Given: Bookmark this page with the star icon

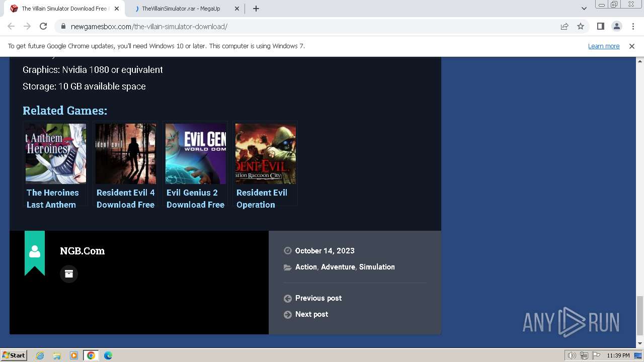Looking at the screenshot, I should click(x=581, y=27).
